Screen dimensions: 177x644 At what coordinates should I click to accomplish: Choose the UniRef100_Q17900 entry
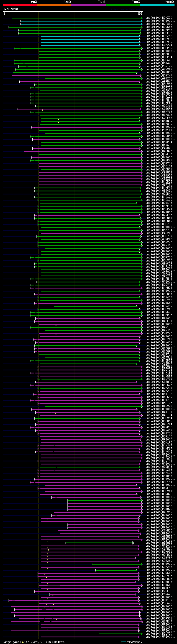pos(159,91)
